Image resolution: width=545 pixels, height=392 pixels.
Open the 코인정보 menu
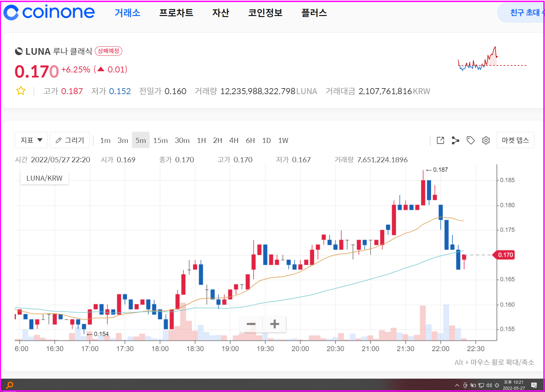[265, 13]
